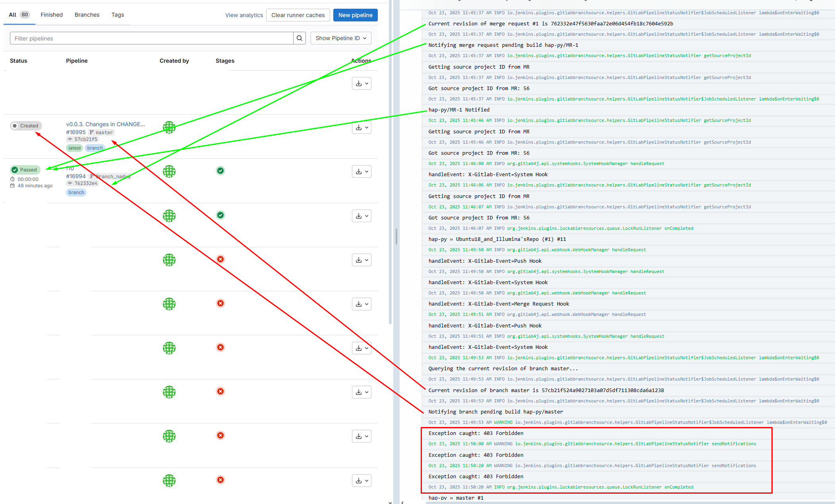Open the topmost download artifacts dropdown
Image resolution: width=835 pixels, height=504 pixels.
pyautogui.click(x=361, y=83)
